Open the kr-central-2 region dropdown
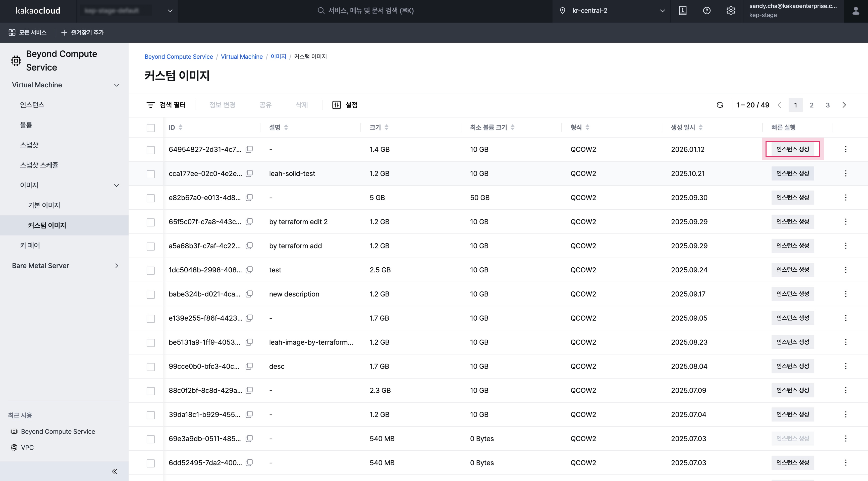The height and width of the screenshot is (481, 868). tap(612, 11)
